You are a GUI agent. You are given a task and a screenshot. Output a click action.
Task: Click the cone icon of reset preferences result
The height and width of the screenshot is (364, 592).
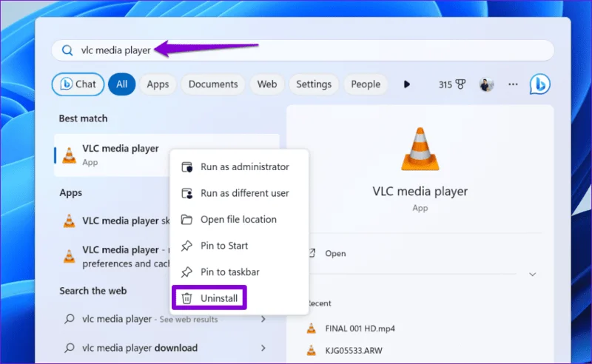69,257
